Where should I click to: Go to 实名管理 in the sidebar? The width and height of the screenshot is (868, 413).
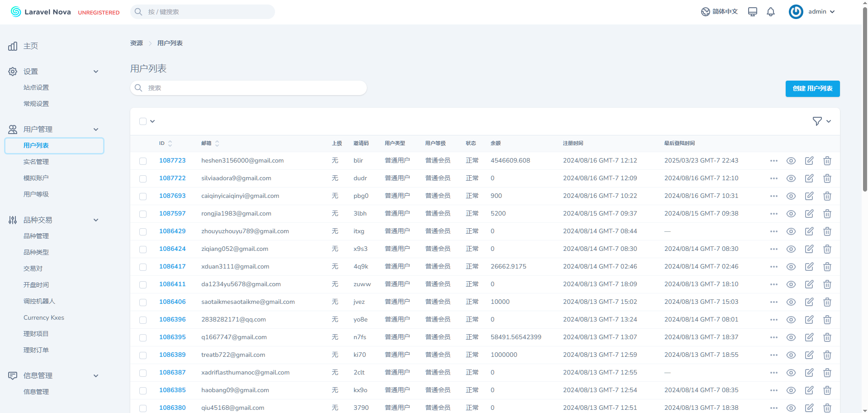(36, 162)
